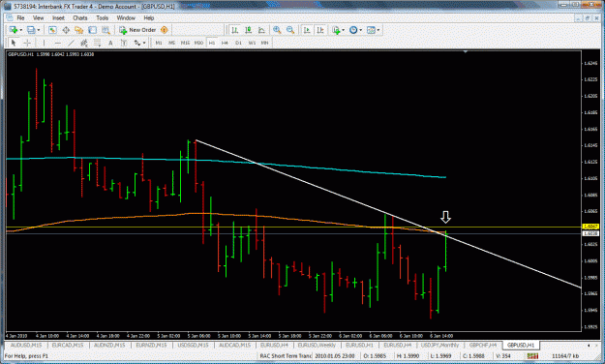Open the arrows objects tool
The height and width of the screenshot is (364, 605).
137,43
